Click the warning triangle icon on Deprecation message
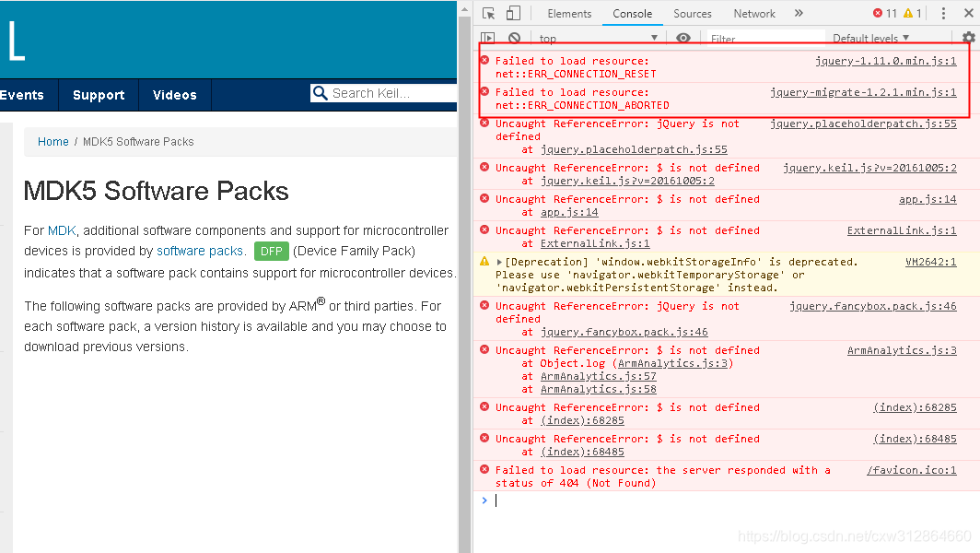The image size is (980, 553). pos(484,262)
